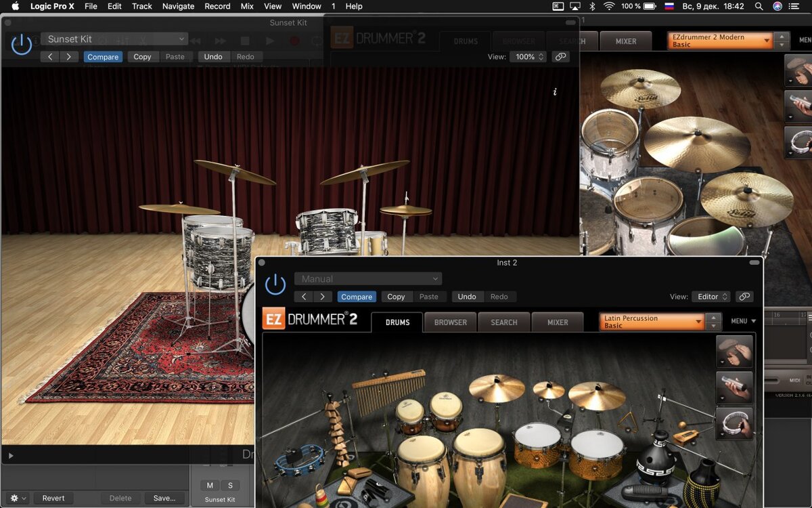Enable Compare in Sunset Kit window
Screen dimensions: 812x508
pyautogui.click(x=103, y=57)
